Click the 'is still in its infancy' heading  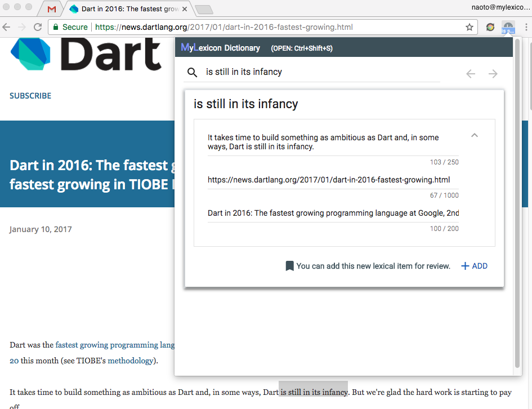245,104
